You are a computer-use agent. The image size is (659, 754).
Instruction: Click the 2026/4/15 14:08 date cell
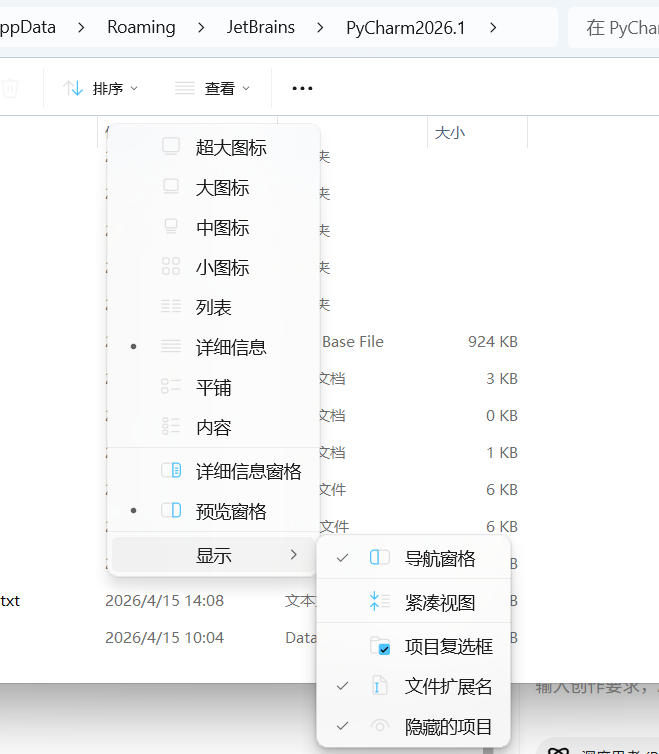click(x=165, y=601)
